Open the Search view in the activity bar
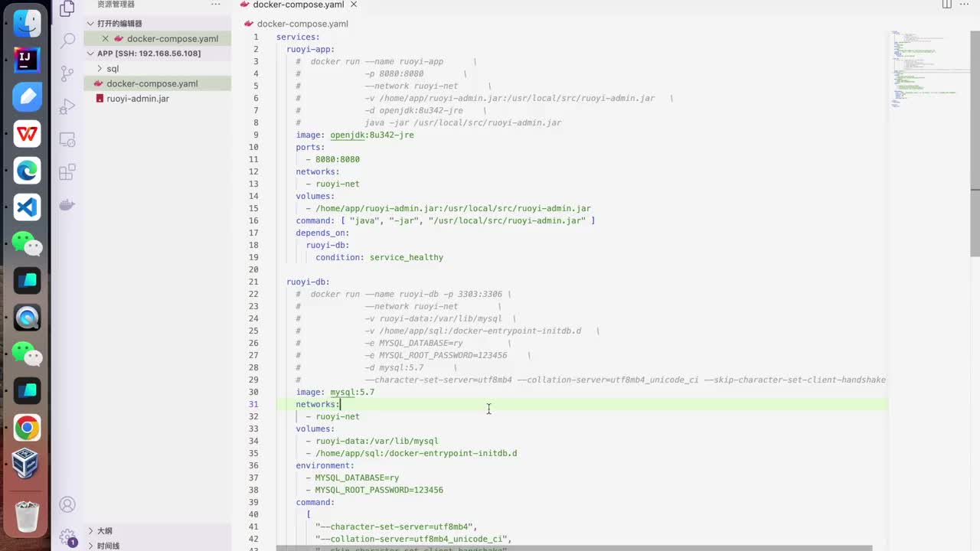Viewport: 980px width, 551px height. 67,40
